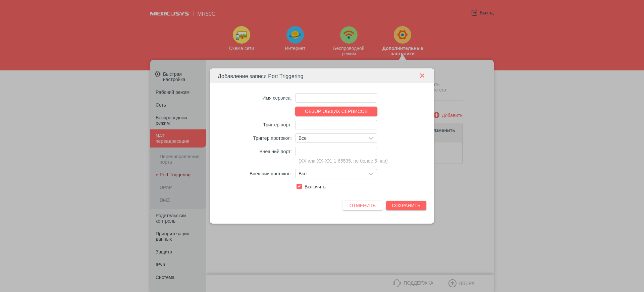The image size is (644, 292).
Task: Click into the Триггер порт field
Action: pos(336,125)
